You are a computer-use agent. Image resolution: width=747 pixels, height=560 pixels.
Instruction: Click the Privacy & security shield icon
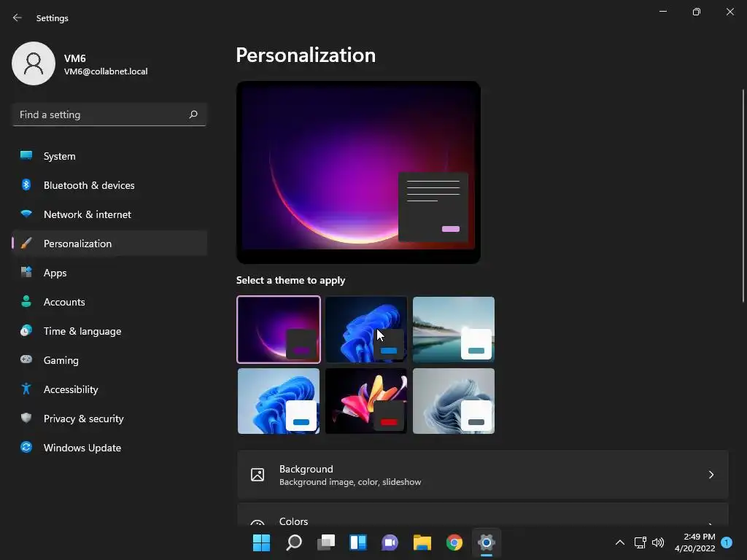click(x=26, y=418)
